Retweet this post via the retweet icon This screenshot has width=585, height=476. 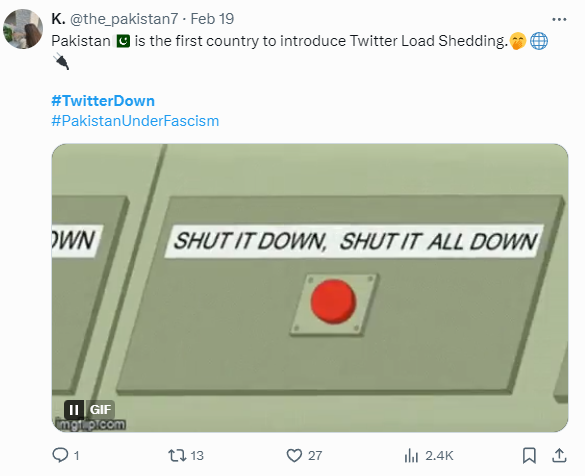pos(176,455)
